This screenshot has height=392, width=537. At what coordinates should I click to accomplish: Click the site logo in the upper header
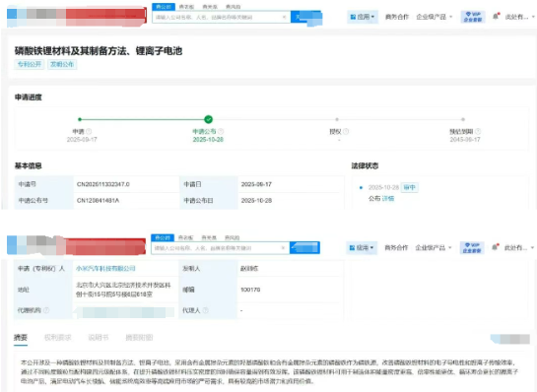pyautogui.click(x=77, y=17)
